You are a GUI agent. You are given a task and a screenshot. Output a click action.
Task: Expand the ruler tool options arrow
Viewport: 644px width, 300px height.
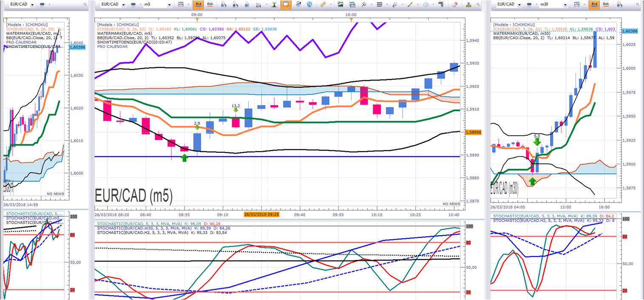330,4
